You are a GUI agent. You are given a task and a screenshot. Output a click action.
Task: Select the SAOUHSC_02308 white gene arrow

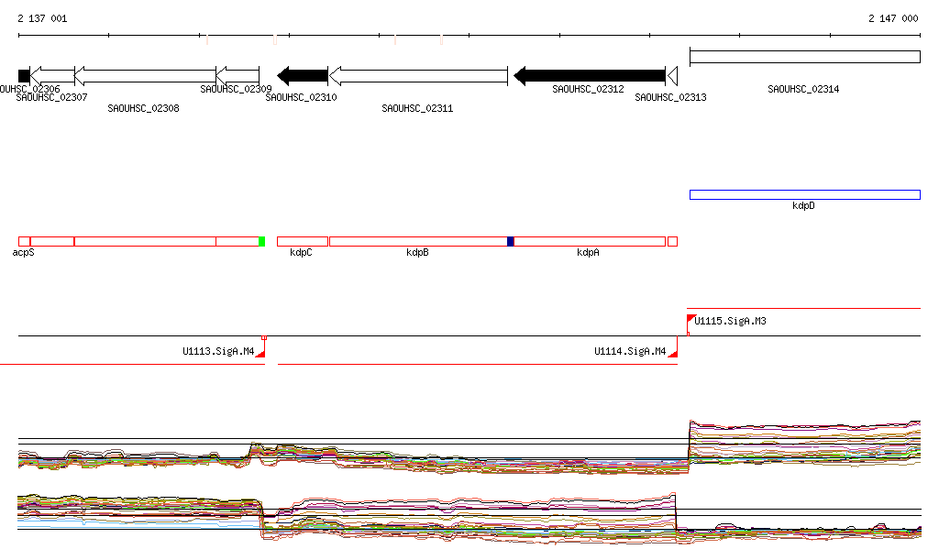[x=146, y=76]
